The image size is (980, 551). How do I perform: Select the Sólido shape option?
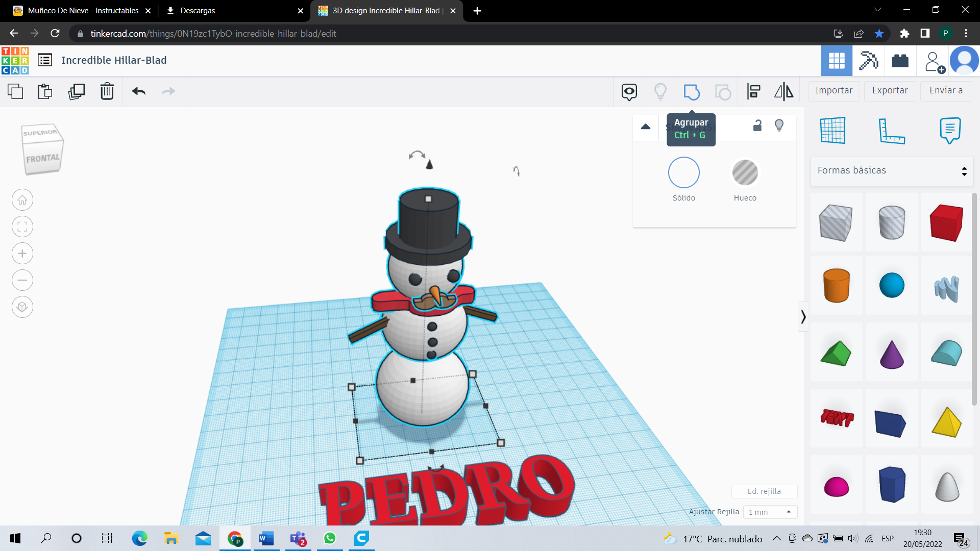coord(683,172)
